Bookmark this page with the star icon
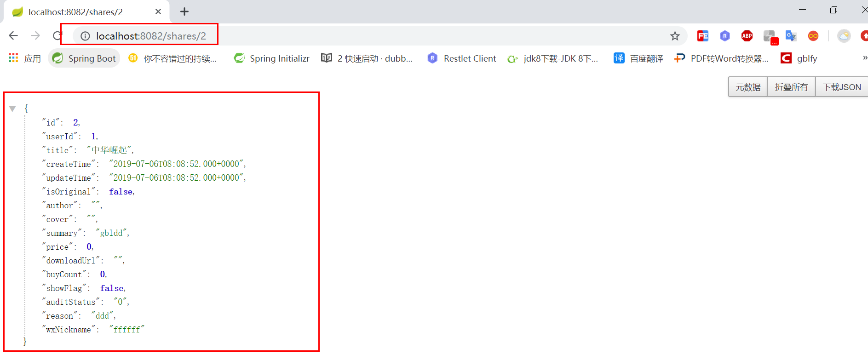 675,36
